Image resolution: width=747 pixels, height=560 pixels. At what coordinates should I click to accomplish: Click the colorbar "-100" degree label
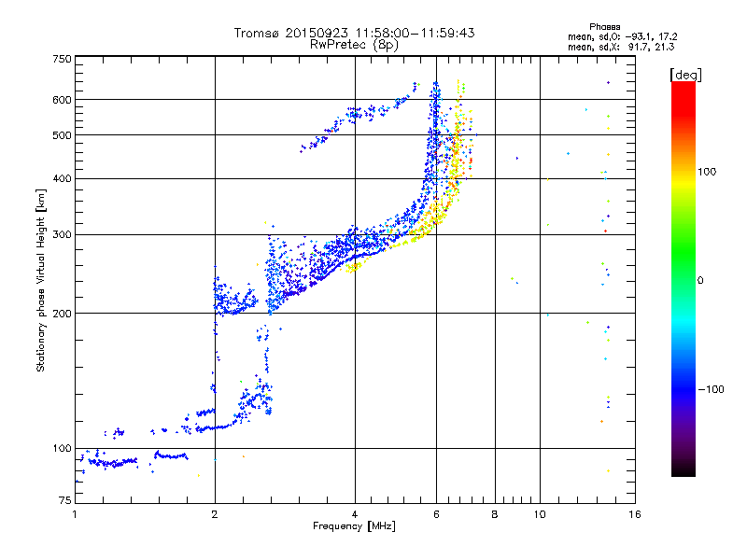711,389
